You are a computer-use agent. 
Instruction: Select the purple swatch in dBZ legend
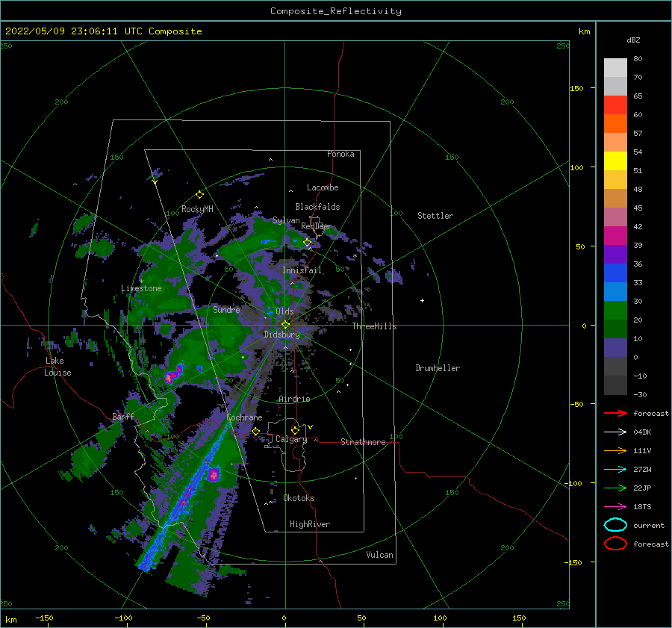(x=615, y=254)
